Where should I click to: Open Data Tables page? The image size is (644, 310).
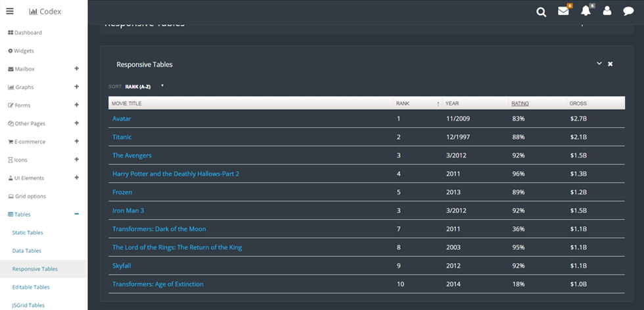[x=27, y=251]
